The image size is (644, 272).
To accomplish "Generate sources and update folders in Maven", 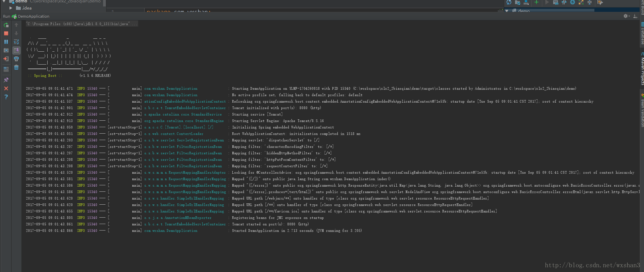I will pyautogui.click(x=517, y=2).
